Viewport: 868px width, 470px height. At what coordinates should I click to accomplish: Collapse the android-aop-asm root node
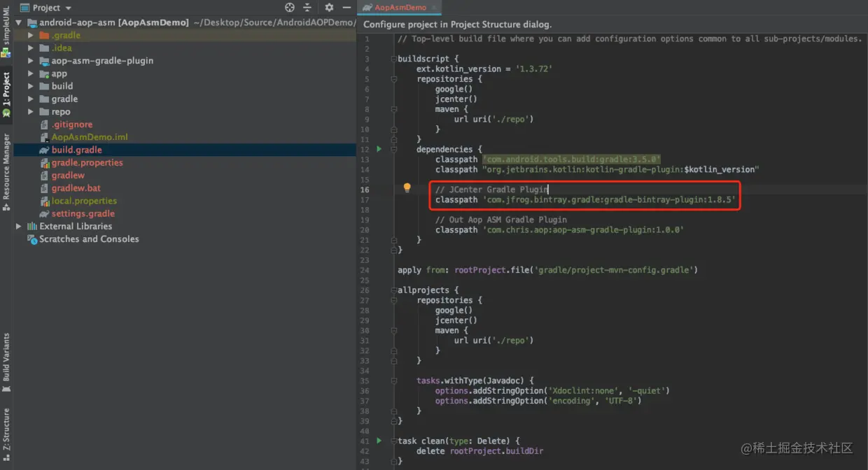(19, 22)
